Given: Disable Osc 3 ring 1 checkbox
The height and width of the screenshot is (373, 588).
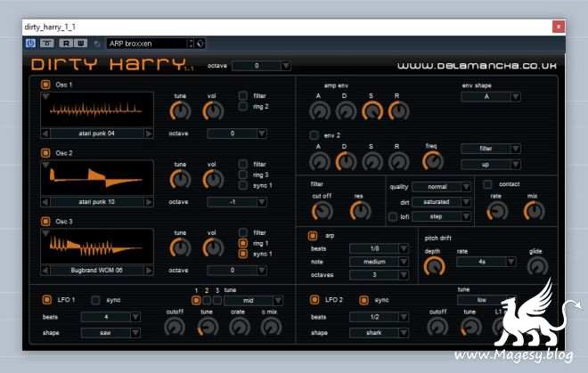Looking at the screenshot, I should [243, 244].
